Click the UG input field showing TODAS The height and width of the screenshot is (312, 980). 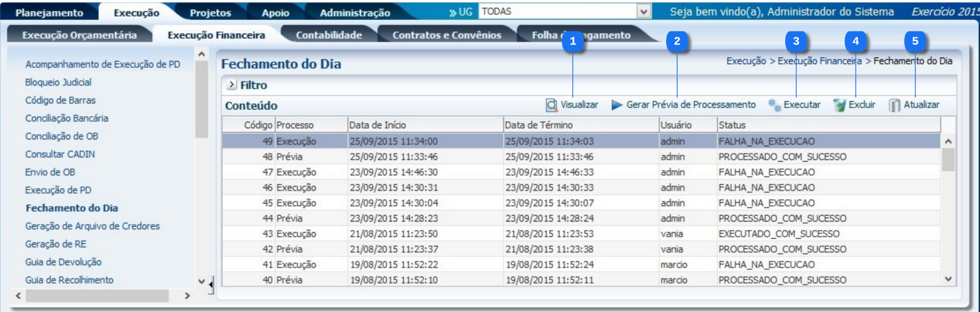point(557,11)
